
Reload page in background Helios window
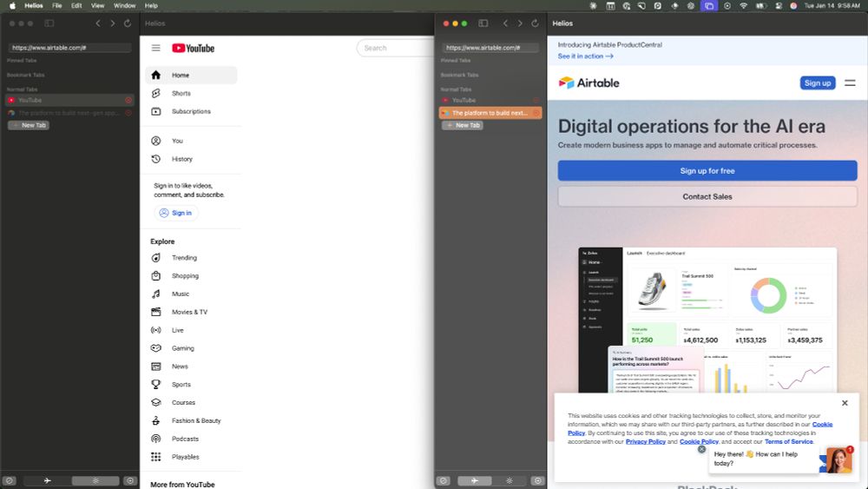pyautogui.click(x=128, y=23)
